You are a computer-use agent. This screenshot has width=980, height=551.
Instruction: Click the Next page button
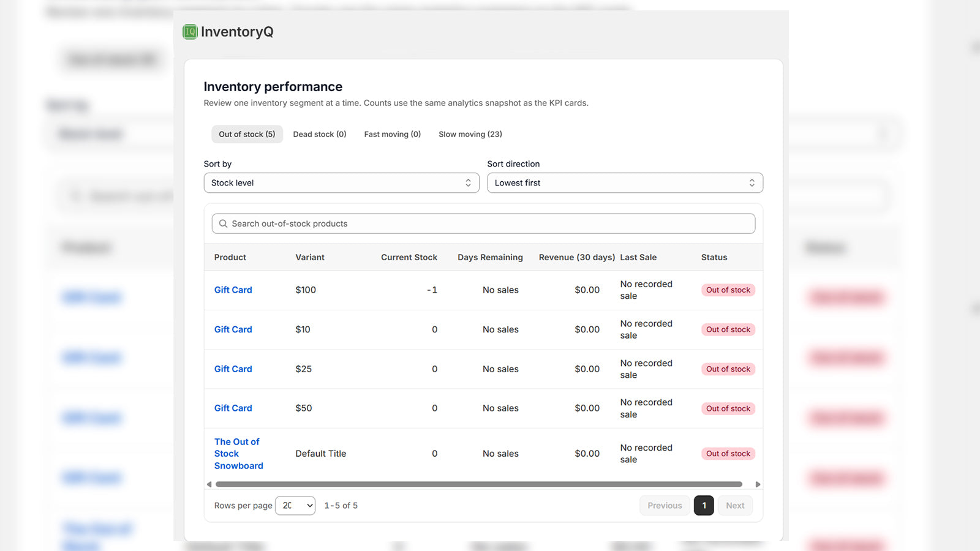coord(735,506)
